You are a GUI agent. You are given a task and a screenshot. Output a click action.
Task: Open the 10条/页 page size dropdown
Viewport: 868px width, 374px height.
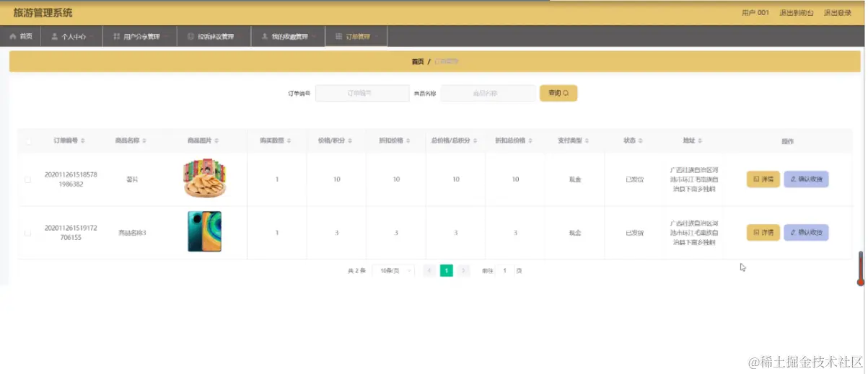pos(394,271)
